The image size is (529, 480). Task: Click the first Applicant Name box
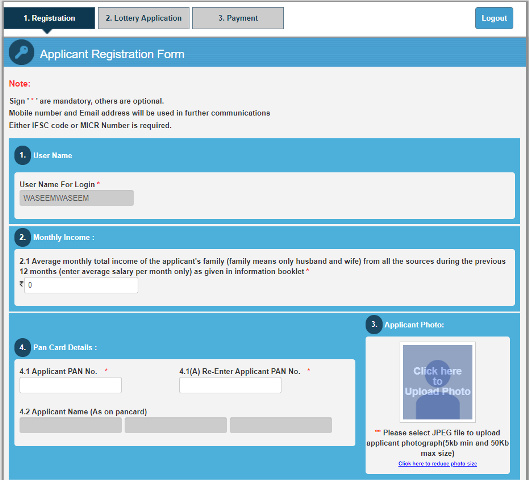pyautogui.click(x=71, y=425)
